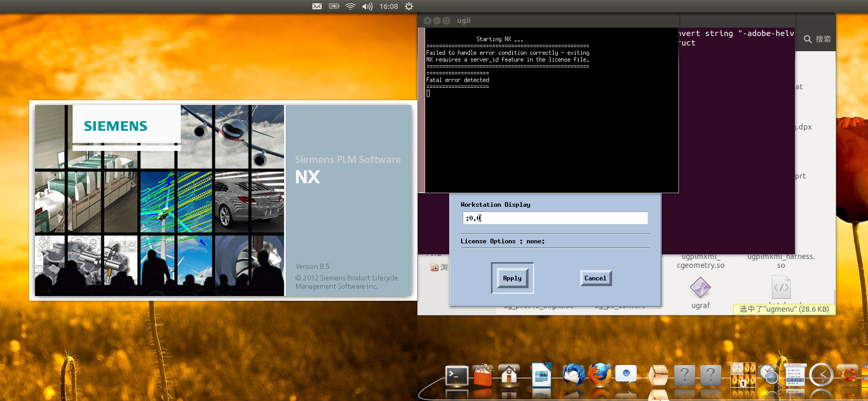Close the ugii window
Screen dimensions: 868x401
tap(427, 20)
